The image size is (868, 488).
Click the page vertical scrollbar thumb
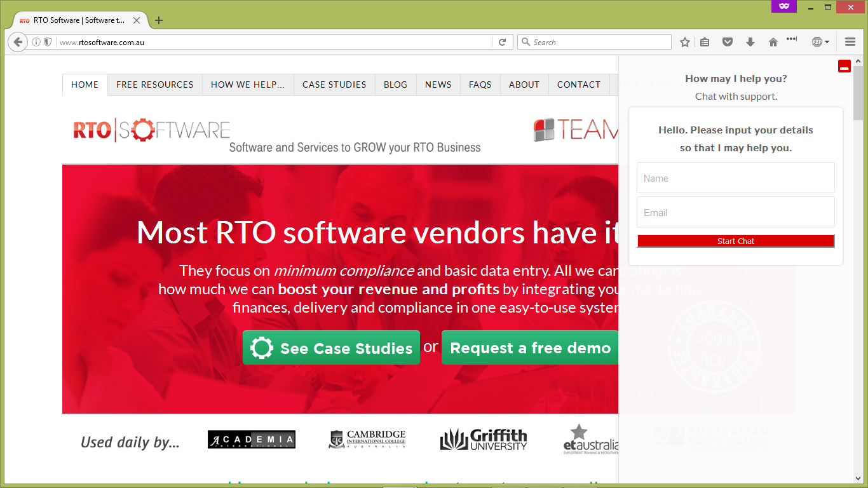pyautogui.click(x=858, y=93)
